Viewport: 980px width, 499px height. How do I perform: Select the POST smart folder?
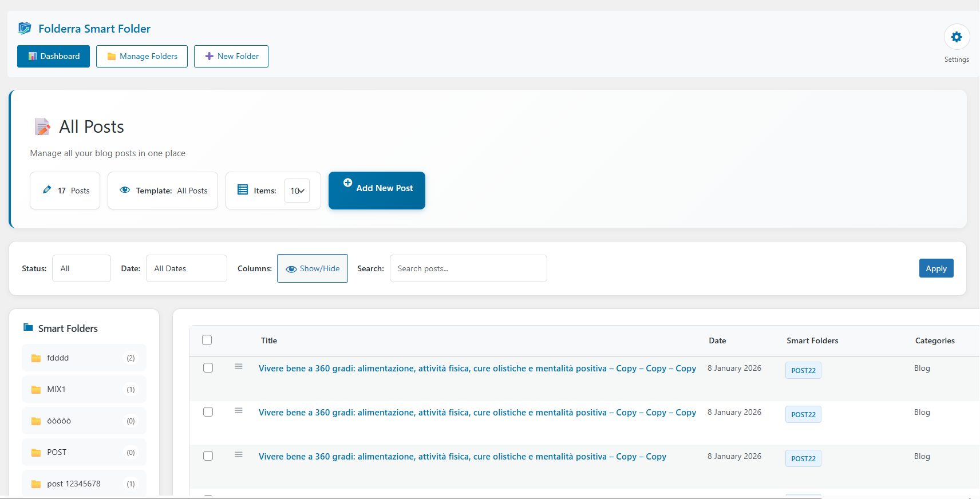[84, 452]
